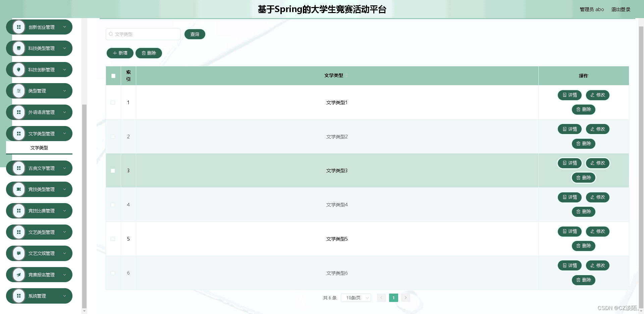Click the sort arrows on 文学类型 column header
This screenshot has width=644, height=314.
click(346, 75)
